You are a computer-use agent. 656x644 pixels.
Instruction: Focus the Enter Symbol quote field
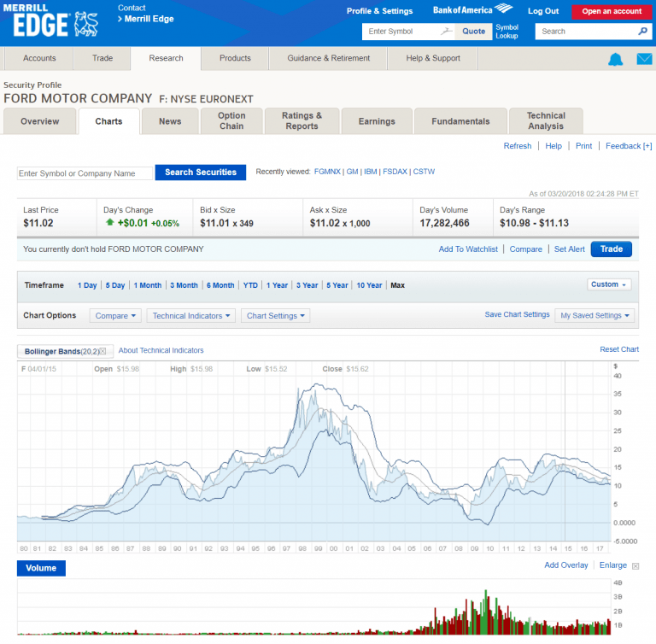pos(408,32)
